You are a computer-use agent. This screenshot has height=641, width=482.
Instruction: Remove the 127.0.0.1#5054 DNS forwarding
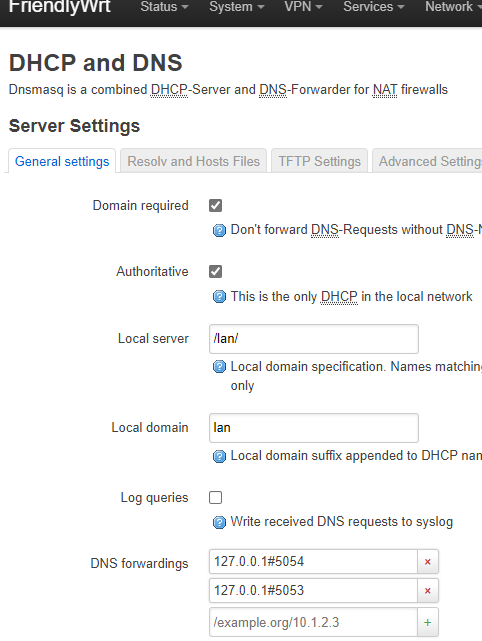click(428, 562)
